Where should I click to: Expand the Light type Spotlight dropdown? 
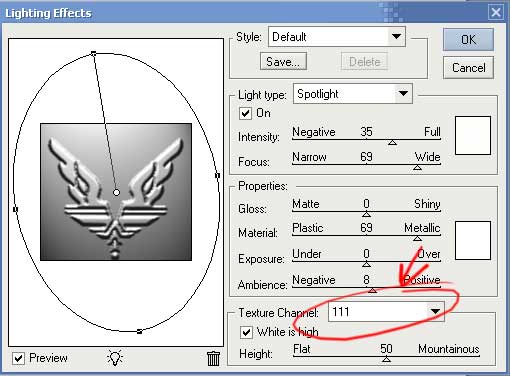[x=353, y=94]
